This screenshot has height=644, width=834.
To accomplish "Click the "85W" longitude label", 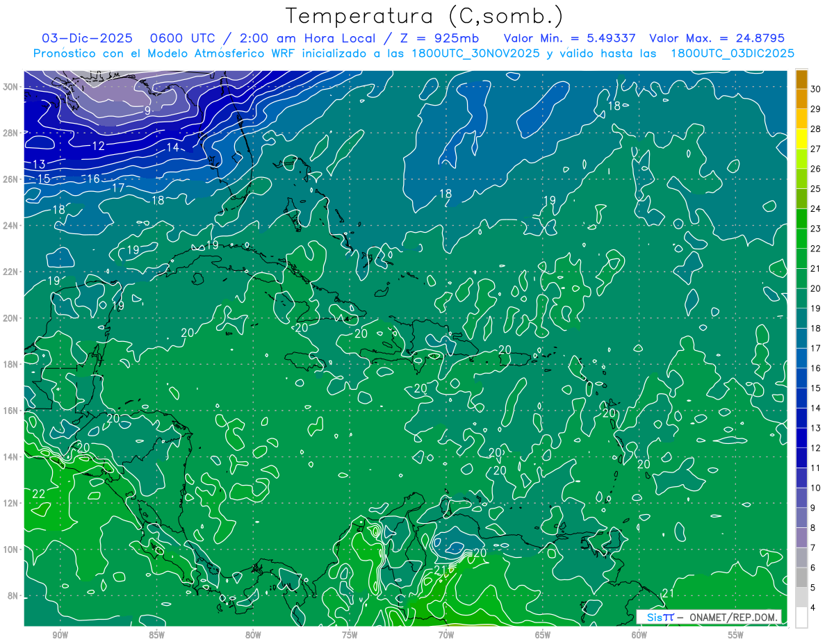I will 156,635.
